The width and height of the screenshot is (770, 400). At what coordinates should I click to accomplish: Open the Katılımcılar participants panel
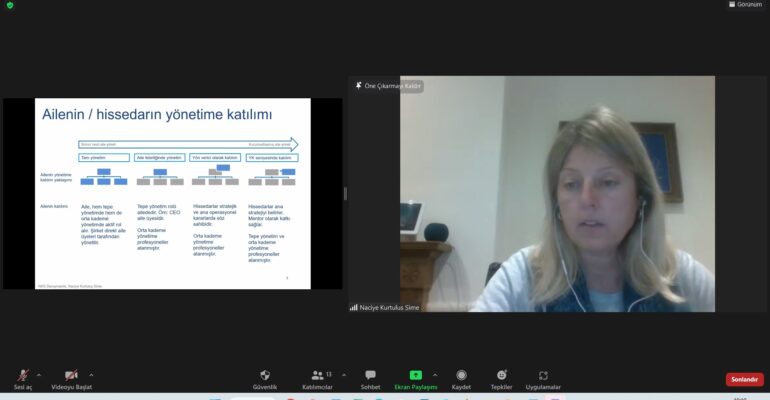tap(317, 375)
